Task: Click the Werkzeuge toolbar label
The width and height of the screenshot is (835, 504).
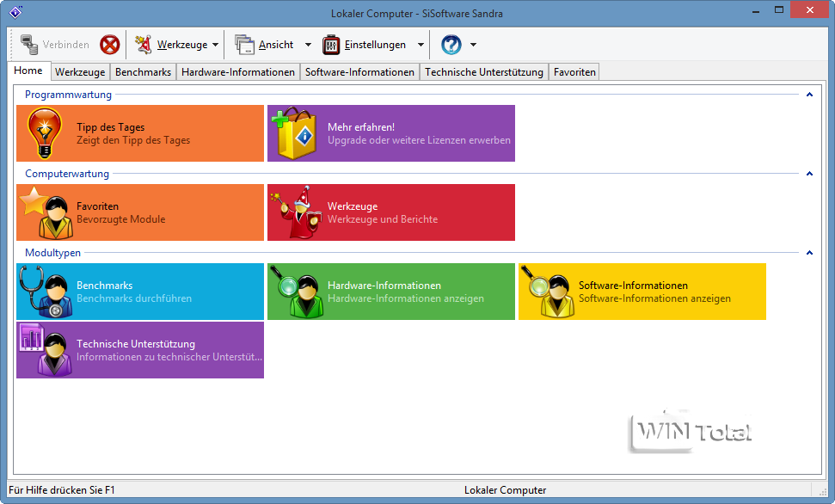Action: 182,45
